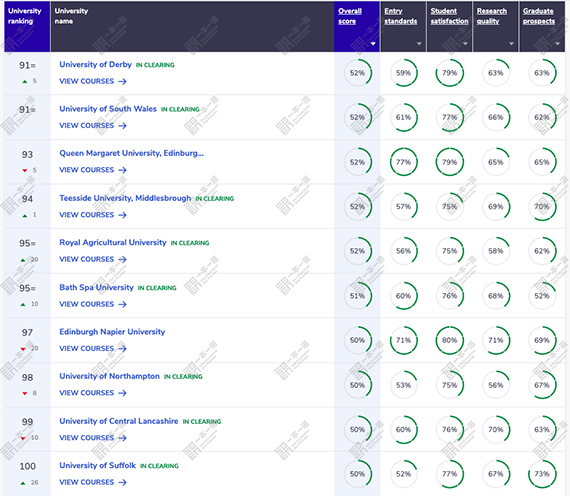The image size is (570, 496).
Task: Click Teesside's green up-rank arrow
Action: pyautogui.click(x=25, y=216)
